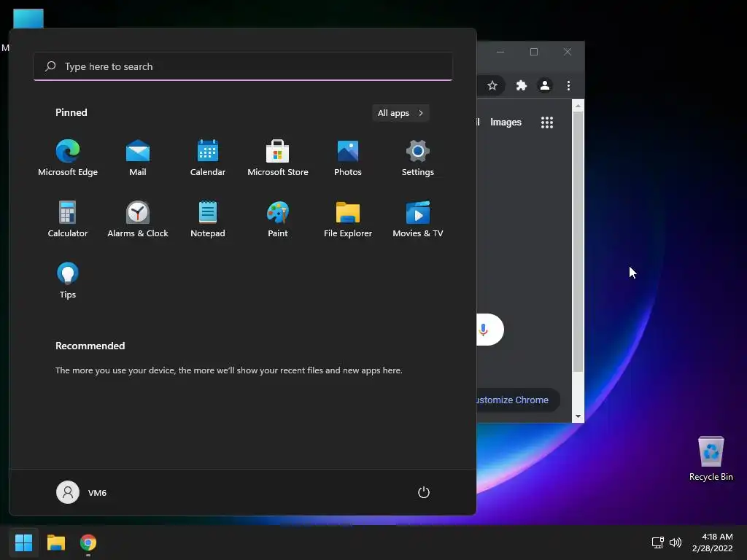
Task: Start Google voice search microphone
Action: click(483, 330)
